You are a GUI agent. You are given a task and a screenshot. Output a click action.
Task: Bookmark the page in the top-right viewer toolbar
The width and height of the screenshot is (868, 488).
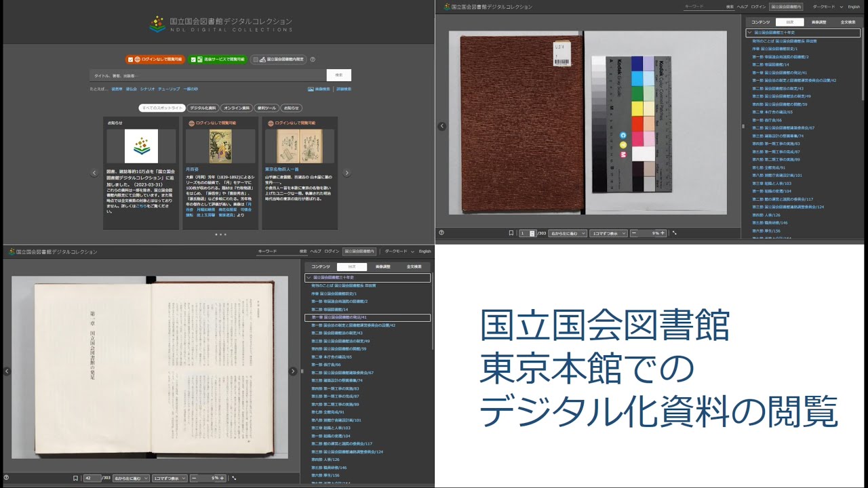click(x=511, y=232)
